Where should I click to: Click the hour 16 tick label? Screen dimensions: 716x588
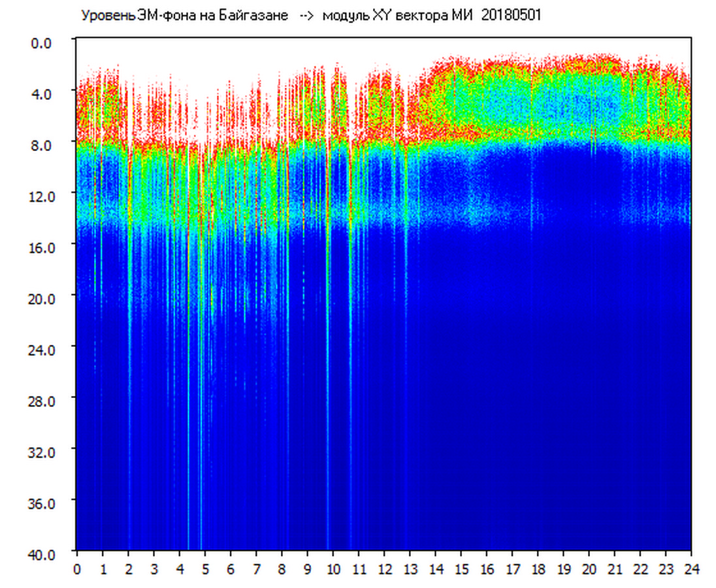tap(487, 569)
